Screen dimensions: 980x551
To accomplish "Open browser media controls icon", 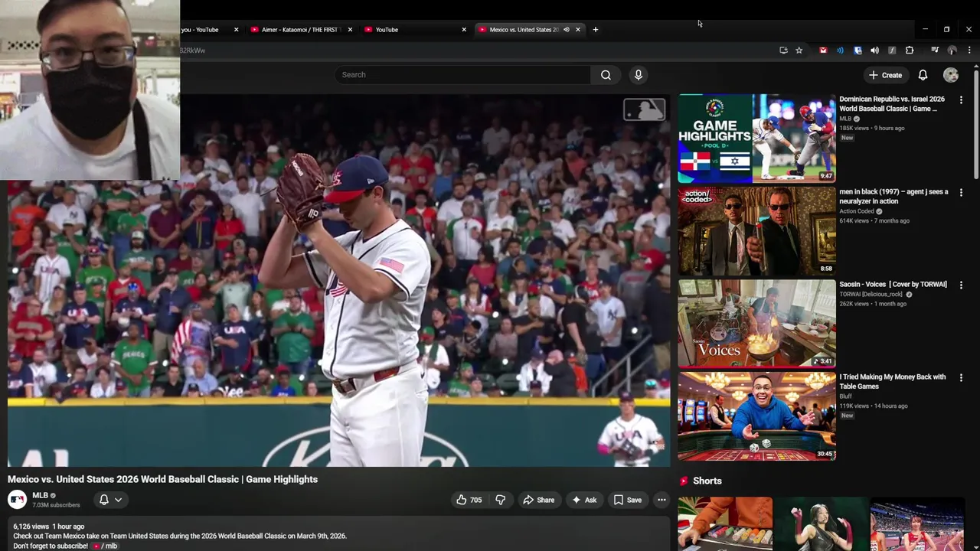I will (935, 51).
